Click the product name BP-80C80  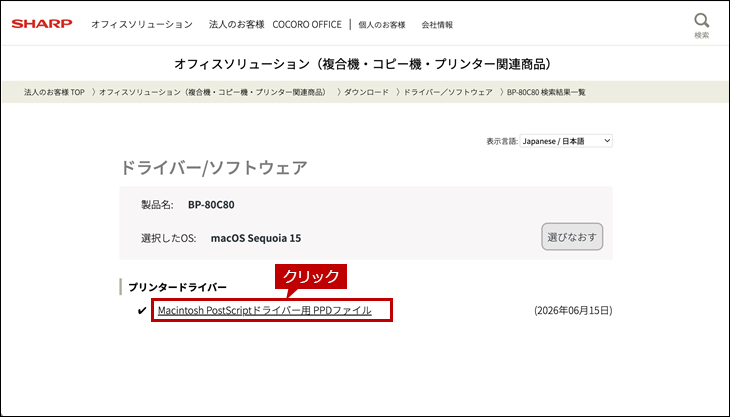coord(211,205)
